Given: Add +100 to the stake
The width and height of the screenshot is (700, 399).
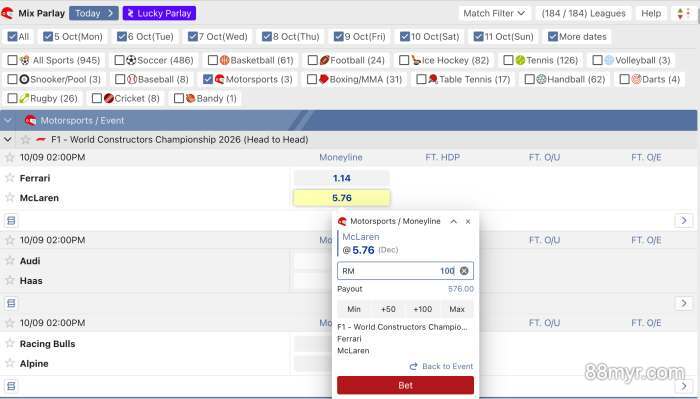Looking at the screenshot, I should [x=422, y=309].
